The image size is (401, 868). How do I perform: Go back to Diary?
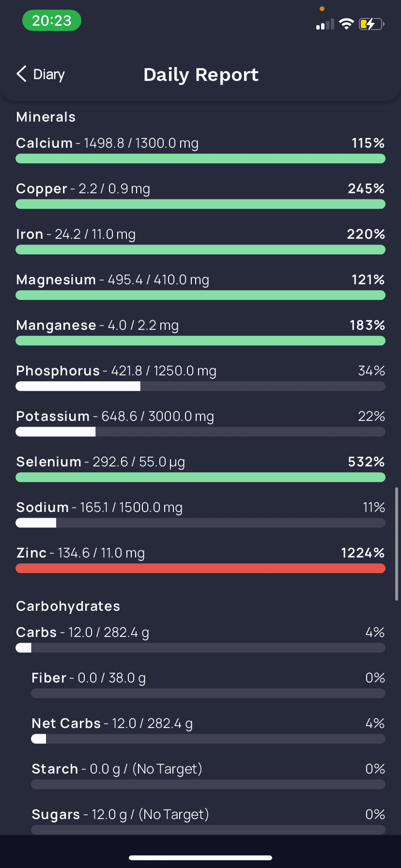coord(41,74)
